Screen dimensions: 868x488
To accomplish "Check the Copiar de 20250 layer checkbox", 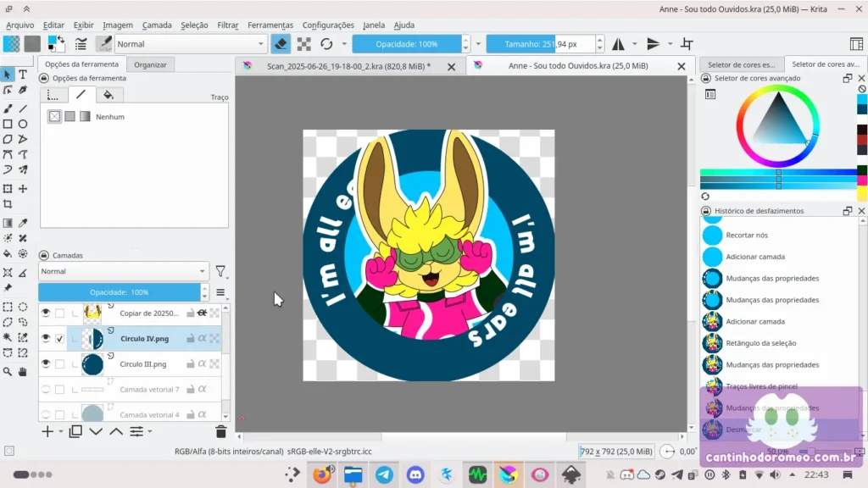I will point(60,313).
